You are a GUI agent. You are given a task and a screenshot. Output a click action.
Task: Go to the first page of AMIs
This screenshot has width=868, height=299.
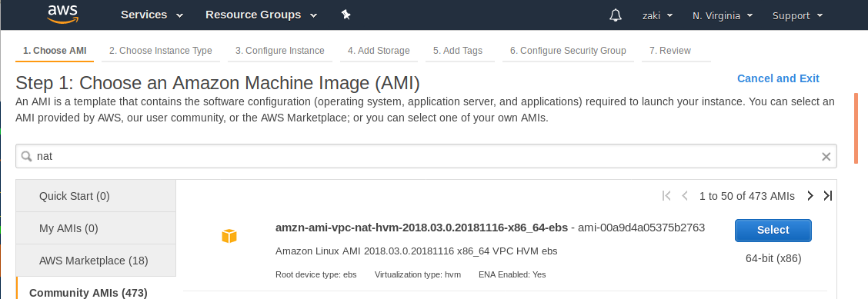666,196
